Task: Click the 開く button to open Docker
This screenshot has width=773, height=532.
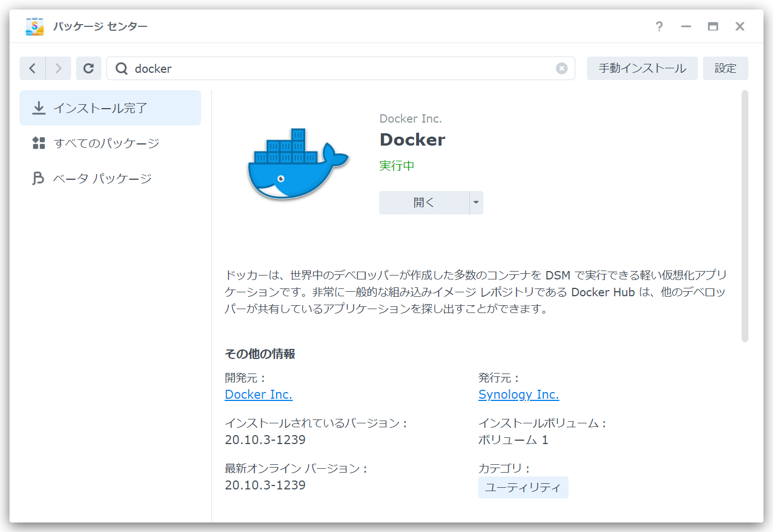Action: tap(424, 203)
